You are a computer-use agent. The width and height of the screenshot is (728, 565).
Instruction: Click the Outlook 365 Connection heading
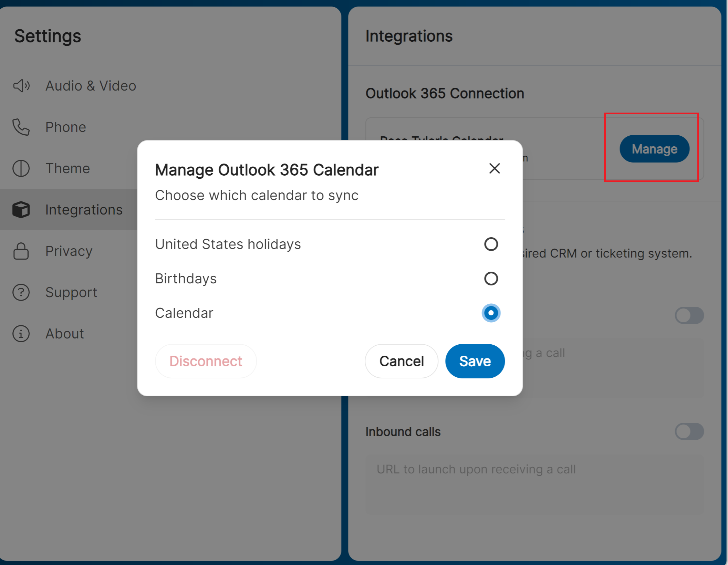click(x=445, y=93)
